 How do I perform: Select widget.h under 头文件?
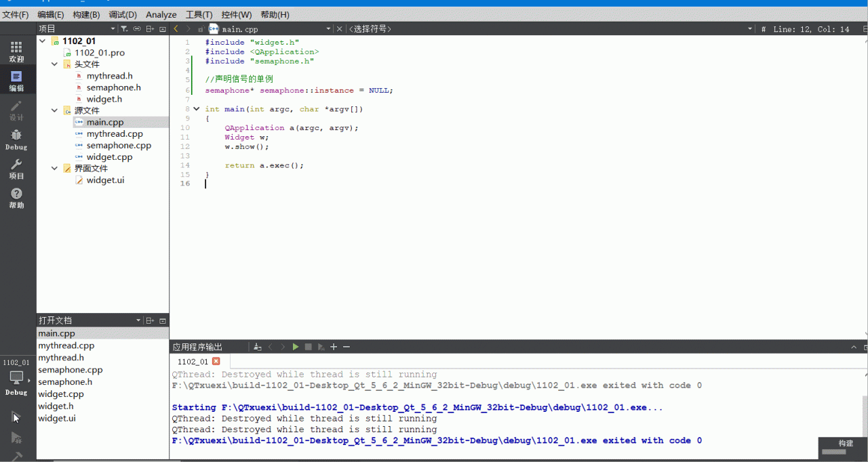(x=104, y=99)
